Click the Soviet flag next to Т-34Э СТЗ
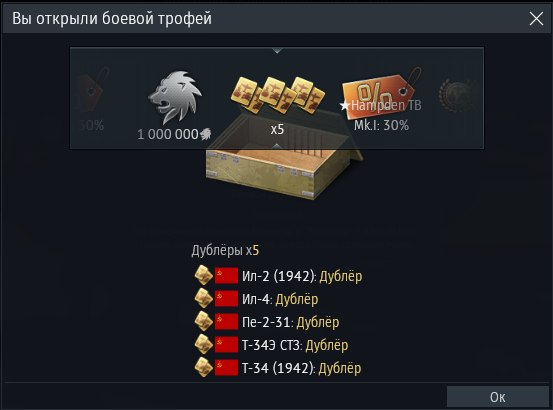The image size is (553, 410). click(x=226, y=344)
